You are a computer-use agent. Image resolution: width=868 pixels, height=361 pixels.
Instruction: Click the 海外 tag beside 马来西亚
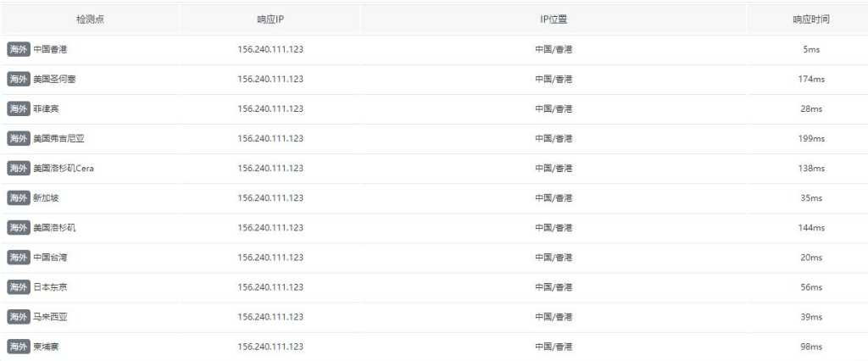point(18,317)
